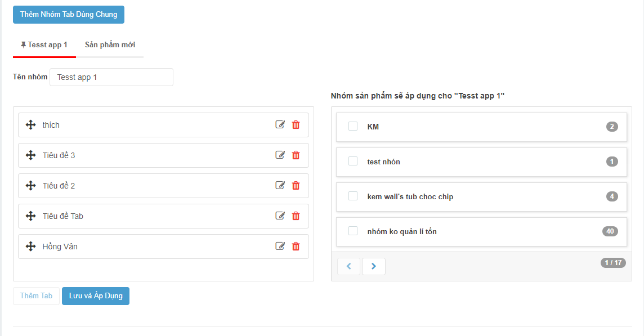Click the move handle icon for "Tiêu đề Tab"
The image size is (644, 336).
point(31,216)
